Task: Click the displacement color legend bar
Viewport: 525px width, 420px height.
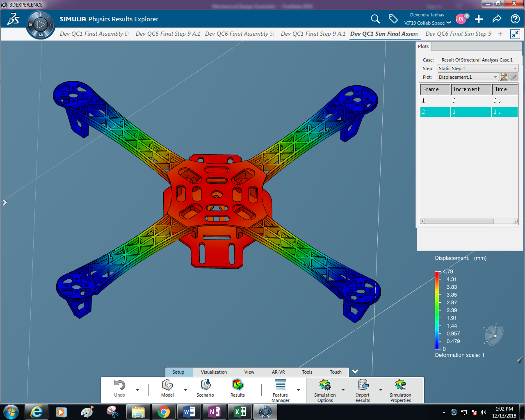Action: 437,310
